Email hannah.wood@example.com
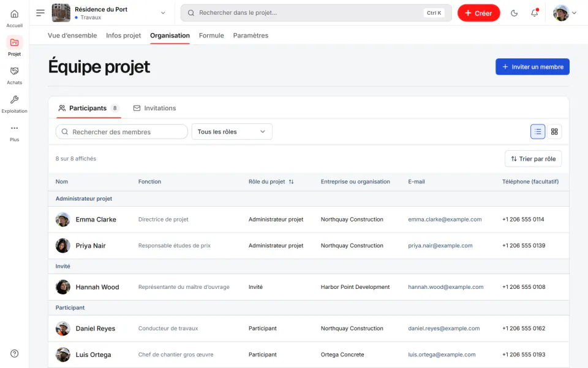Screen dimensions: 588x368 (445, 287)
